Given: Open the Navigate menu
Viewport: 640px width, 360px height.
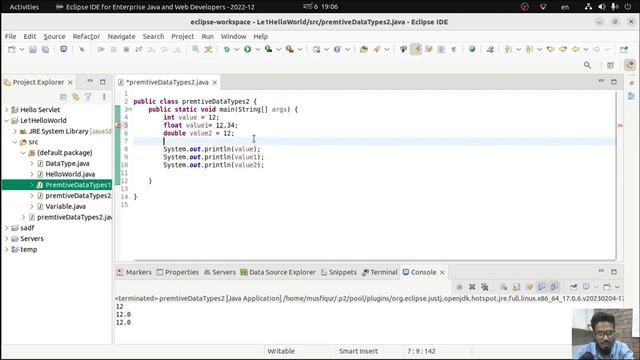Looking at the screenshot, I should (x=121, y=36).
